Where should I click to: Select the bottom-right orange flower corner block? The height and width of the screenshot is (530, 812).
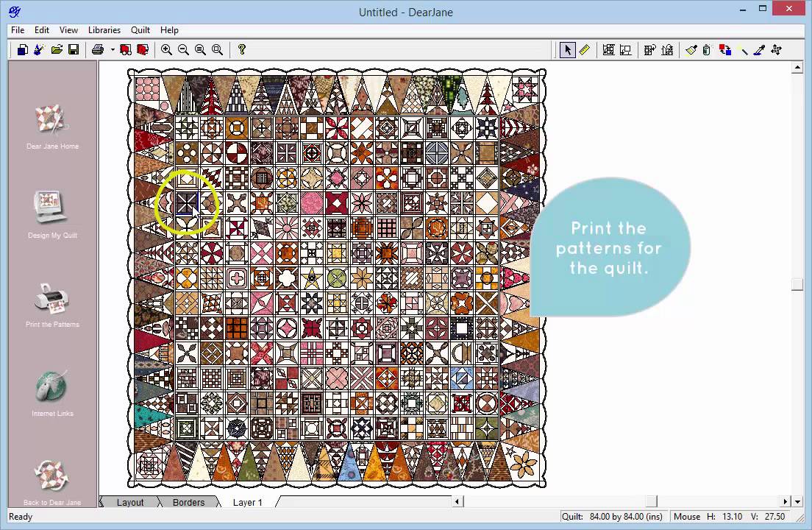point(523,464)
